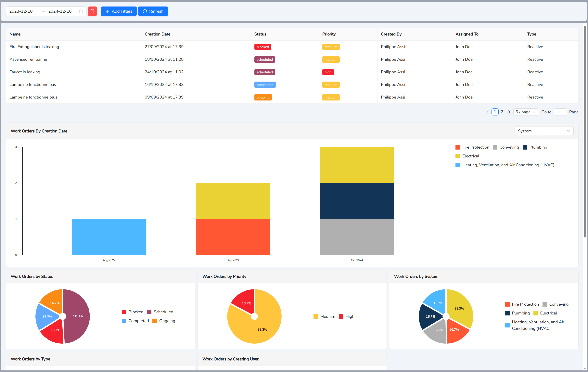Toggle Fire Protection in bar chart legend

point(472,147)
